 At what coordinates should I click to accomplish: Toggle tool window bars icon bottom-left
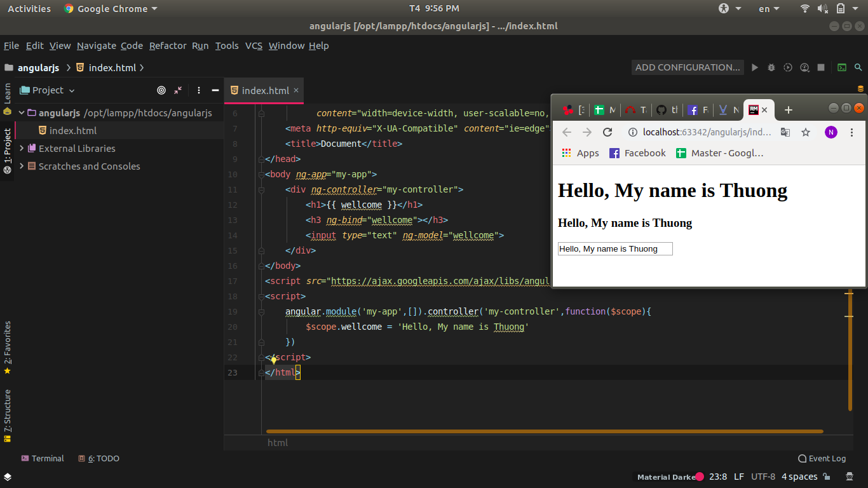7,477
